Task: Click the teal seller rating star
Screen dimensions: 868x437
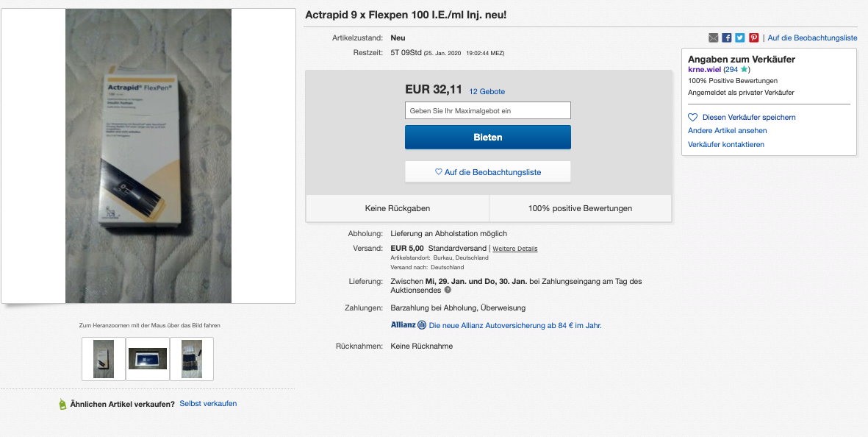Action: pos(744,69)
